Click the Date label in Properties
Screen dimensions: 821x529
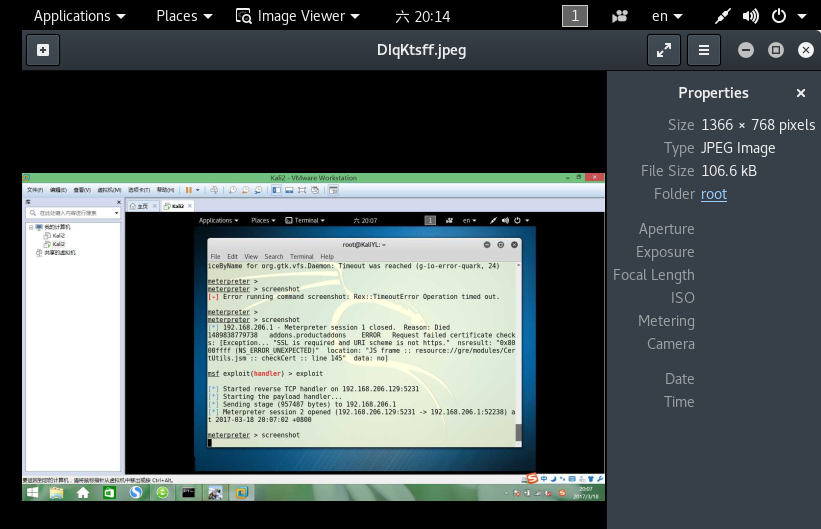coord(680,379)
